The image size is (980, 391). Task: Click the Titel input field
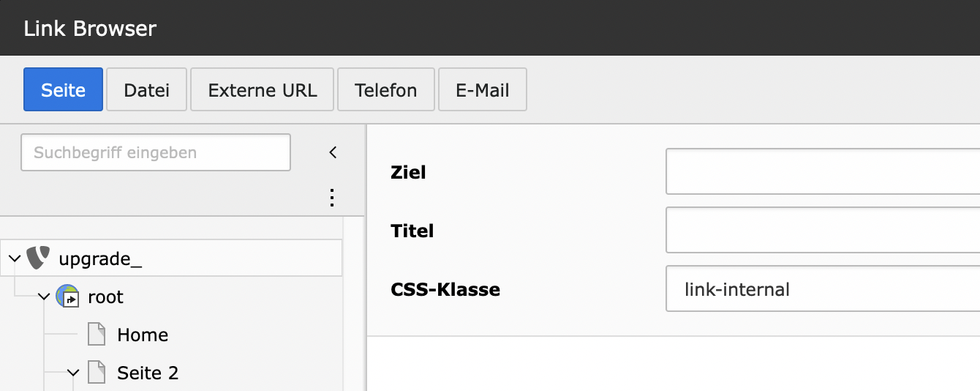822,231
